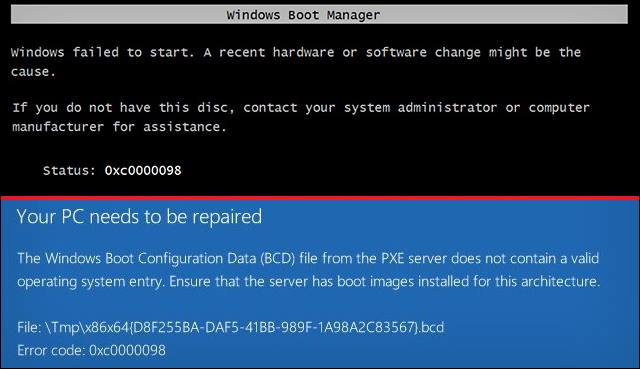Click the "Windows failed to start" sentence
The image size is (640, 369).
[102, 52]
